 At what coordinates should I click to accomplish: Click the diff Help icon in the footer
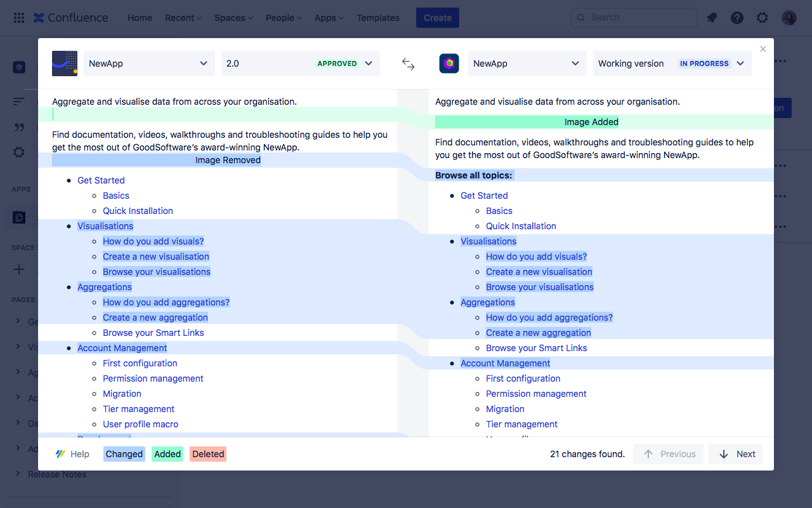pos(62,453)
